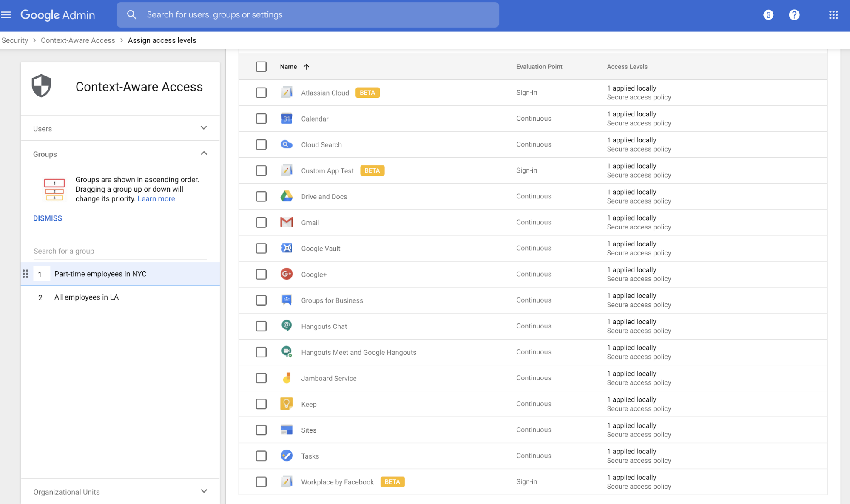This screenshot has width=850, height=504.
Task: Click the Gmail envelope icon
Action: 287,222
